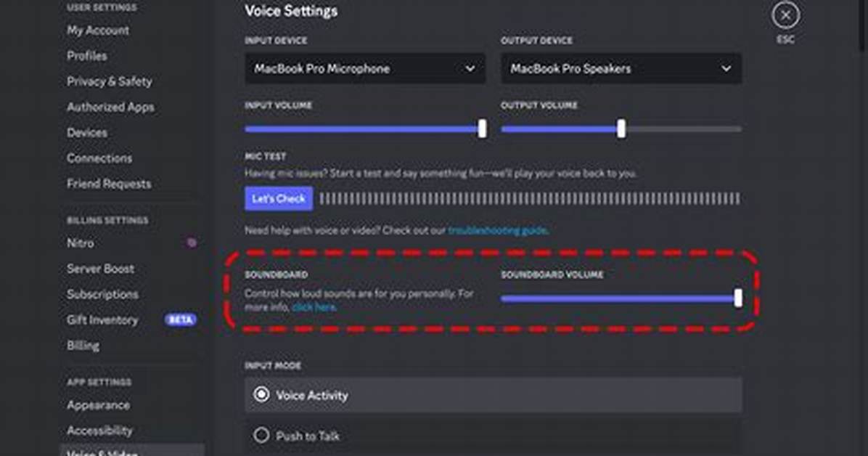Click the 'Billing Settings' sidebar header

pos(107,221)
